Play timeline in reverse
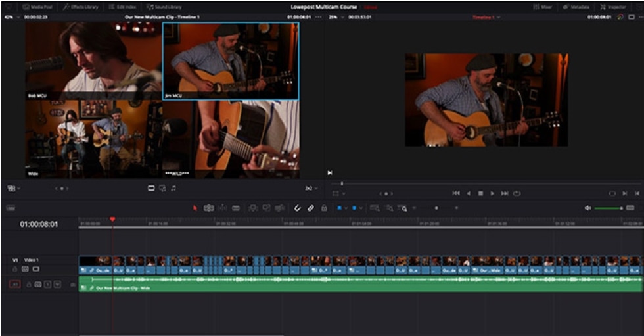This screenshot has height=336, width=644. [469, 193]
